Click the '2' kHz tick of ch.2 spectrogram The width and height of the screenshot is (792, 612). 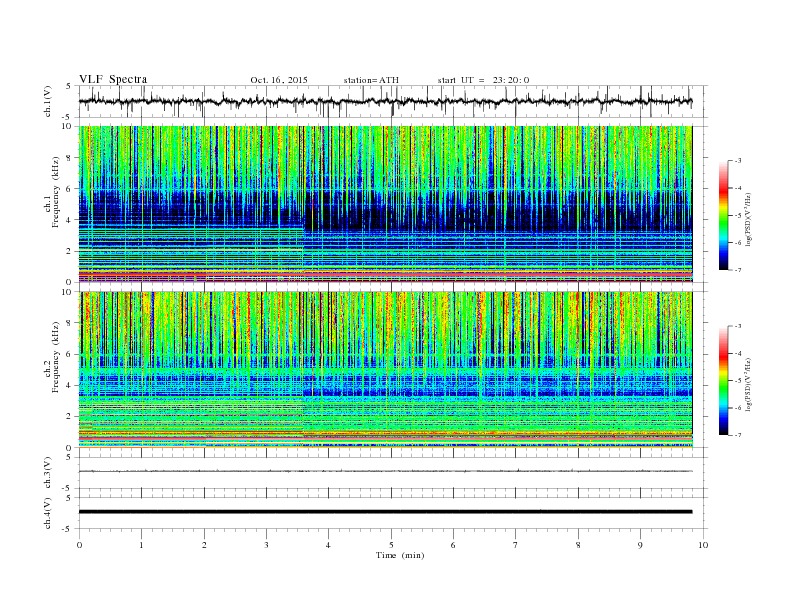tap(70, 417)
